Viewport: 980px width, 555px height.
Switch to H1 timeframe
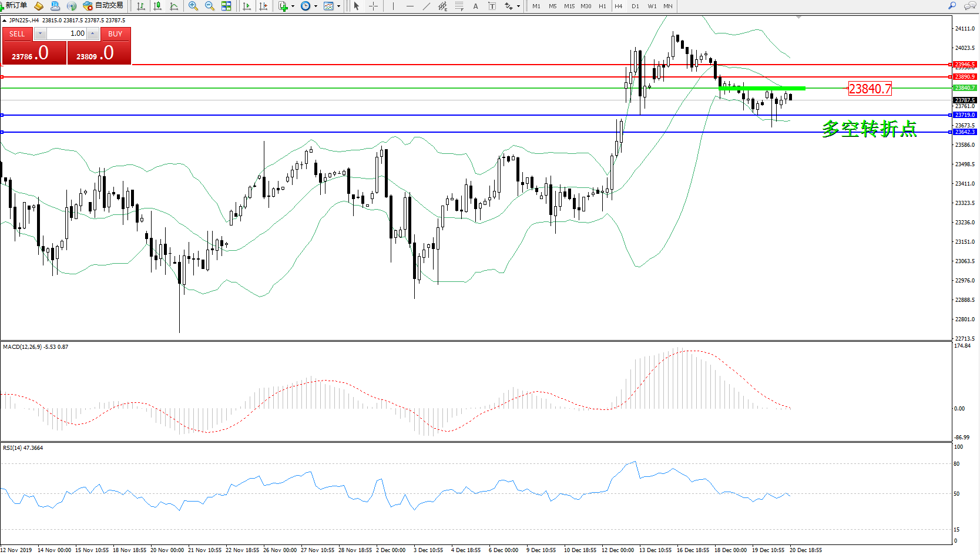[x=602, y=6]
